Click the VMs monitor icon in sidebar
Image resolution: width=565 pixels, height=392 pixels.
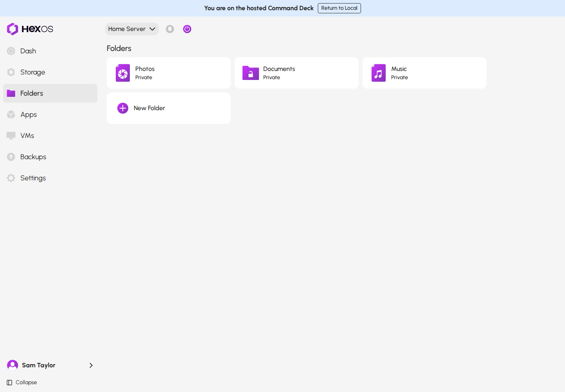click(x=11, y=136)
